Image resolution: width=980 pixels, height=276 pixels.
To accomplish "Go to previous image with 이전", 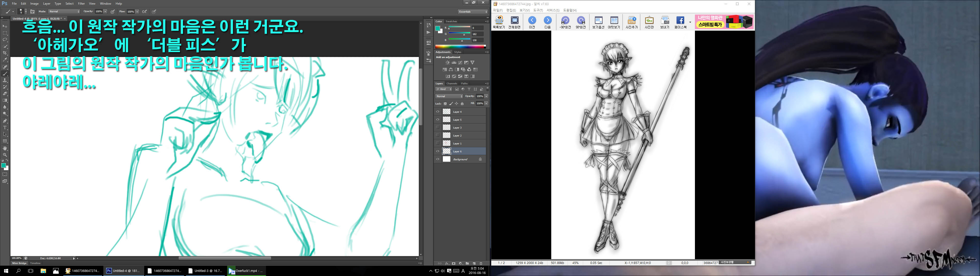I will tap(532, 22).
